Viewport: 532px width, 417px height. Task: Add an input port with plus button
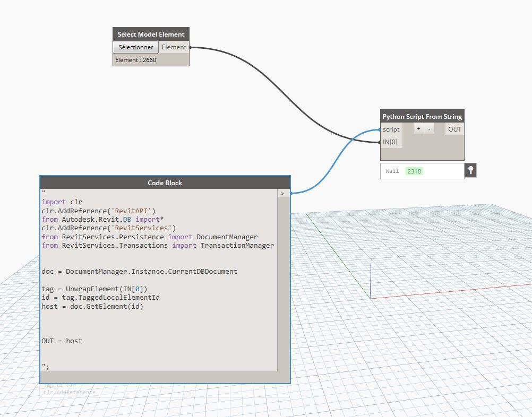[x=418, y=129]
